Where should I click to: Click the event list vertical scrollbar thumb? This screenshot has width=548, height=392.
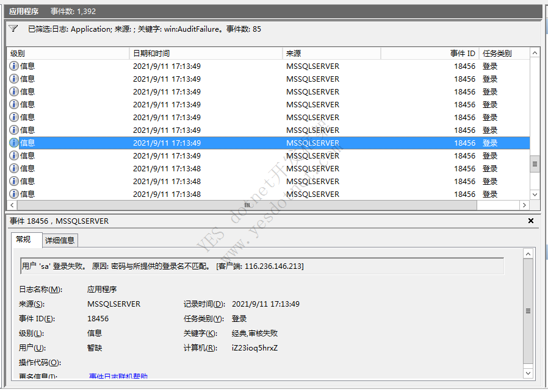pos(535,164)
